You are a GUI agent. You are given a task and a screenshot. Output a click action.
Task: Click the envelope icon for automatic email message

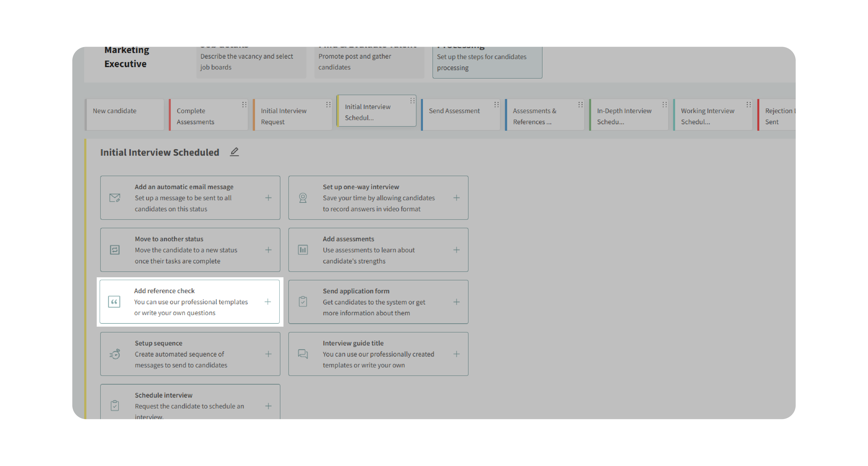click(115, 198)
